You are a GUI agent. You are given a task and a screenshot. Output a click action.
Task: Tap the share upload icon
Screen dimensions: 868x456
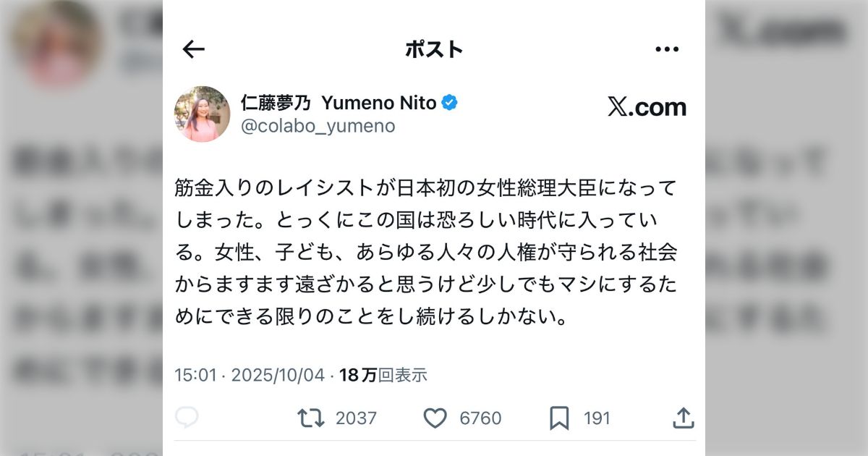(683, 418)
